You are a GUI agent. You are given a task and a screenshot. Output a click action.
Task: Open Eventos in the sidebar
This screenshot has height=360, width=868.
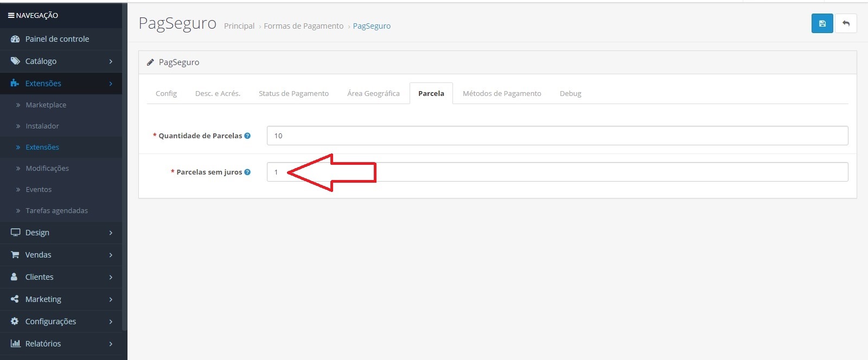point(39,189)
